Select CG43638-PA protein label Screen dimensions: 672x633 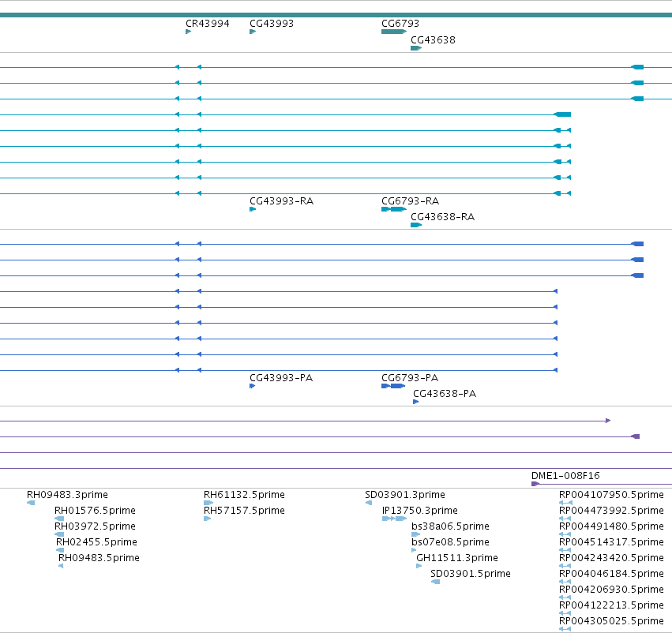point(445,394)
